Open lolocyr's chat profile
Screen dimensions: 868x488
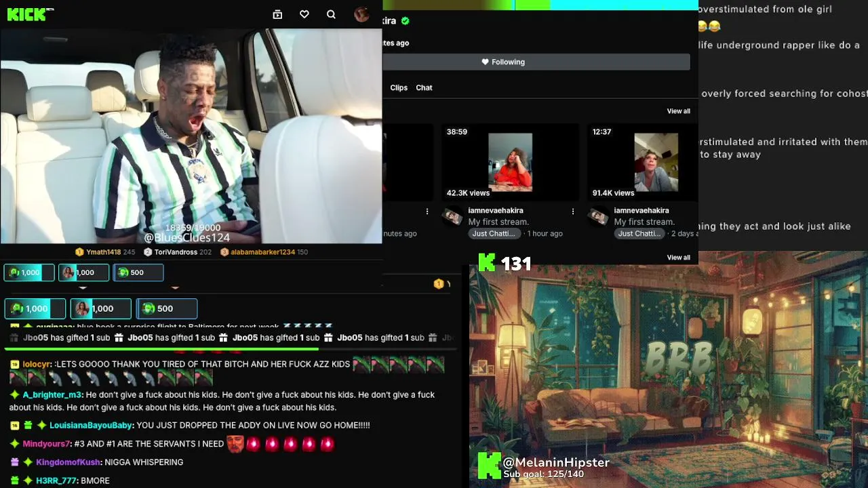tap(37, 365)
